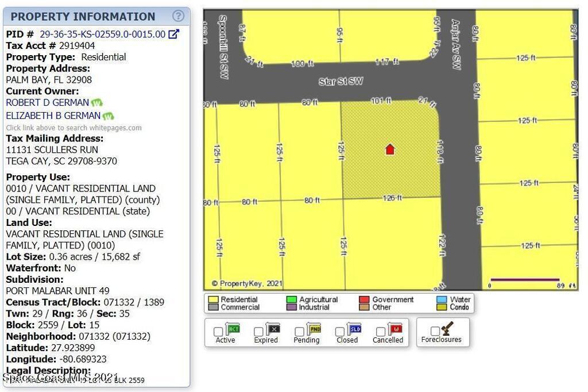588x392 pixels.
Task: Click the blue Water legend swatch
Action: [441, 299]
